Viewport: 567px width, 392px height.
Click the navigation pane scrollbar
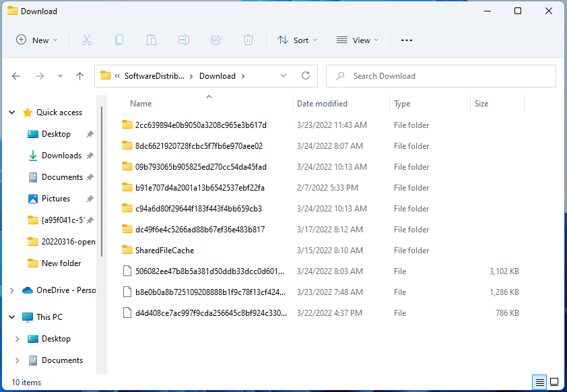click(102, 181)
